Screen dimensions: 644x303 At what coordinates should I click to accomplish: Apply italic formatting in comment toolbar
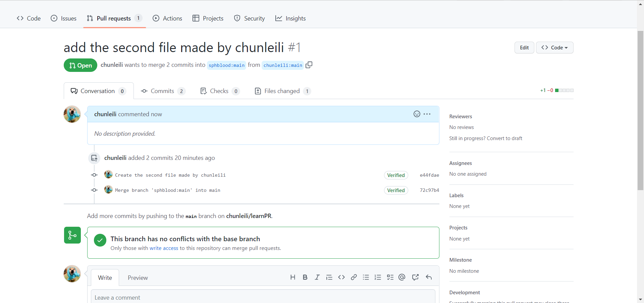(x=317, y=277)
